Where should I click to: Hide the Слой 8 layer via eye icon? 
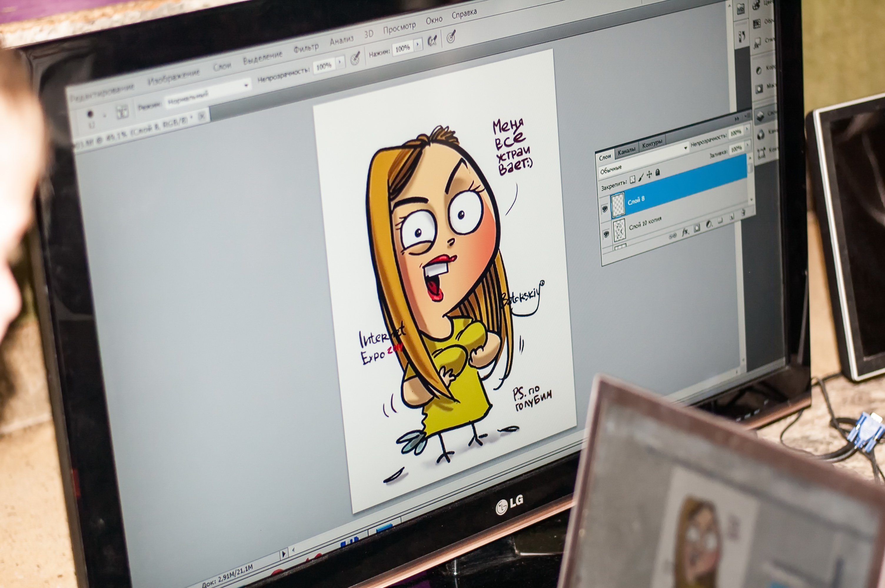pyautogui.click(x=605, y=209)
